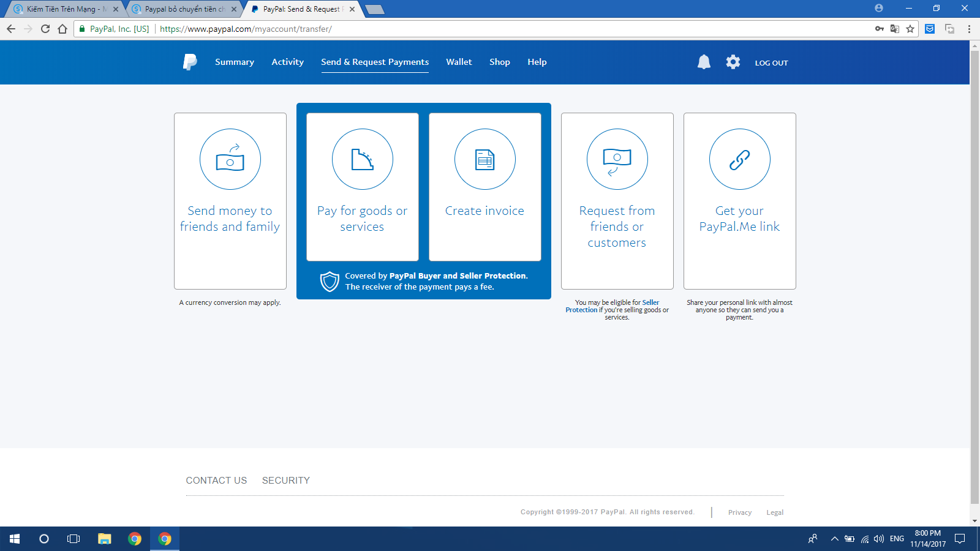Click the volume speaker tray icon
This screenshot has height=551, width=980.
point(879,539)
